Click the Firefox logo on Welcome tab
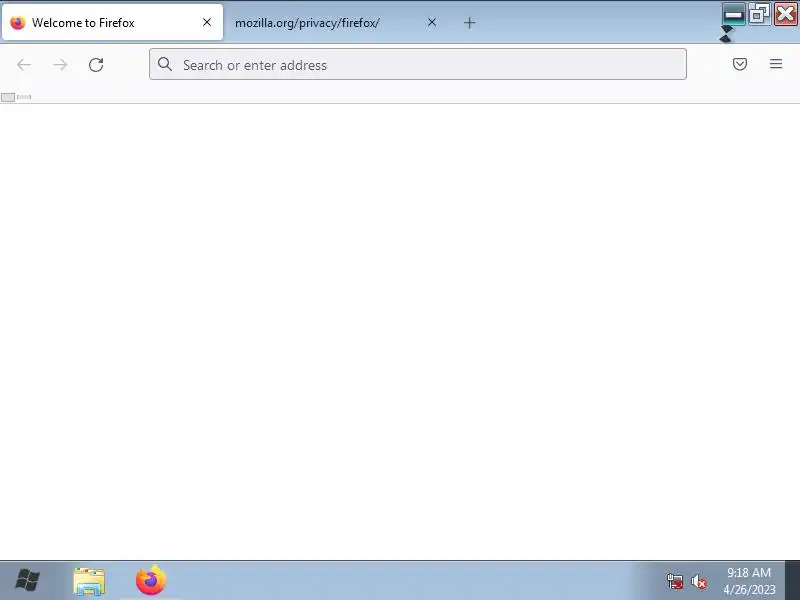 point(17,22)
